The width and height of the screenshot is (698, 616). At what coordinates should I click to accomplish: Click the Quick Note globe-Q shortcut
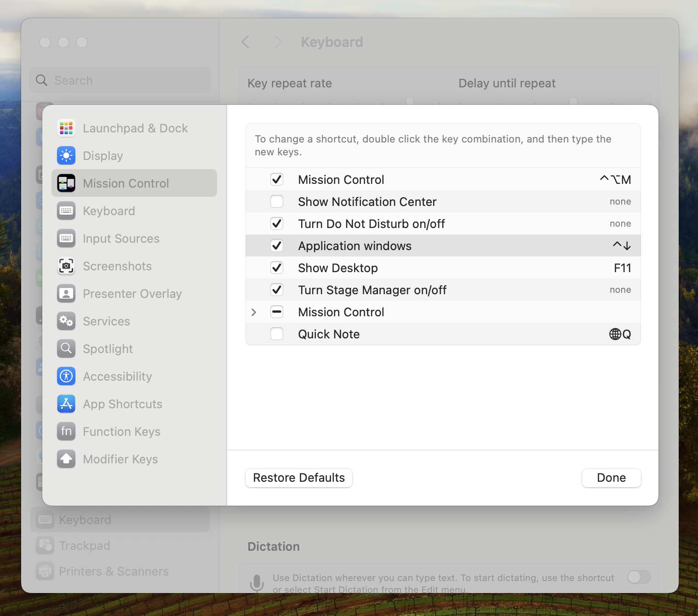pos(620,334)
